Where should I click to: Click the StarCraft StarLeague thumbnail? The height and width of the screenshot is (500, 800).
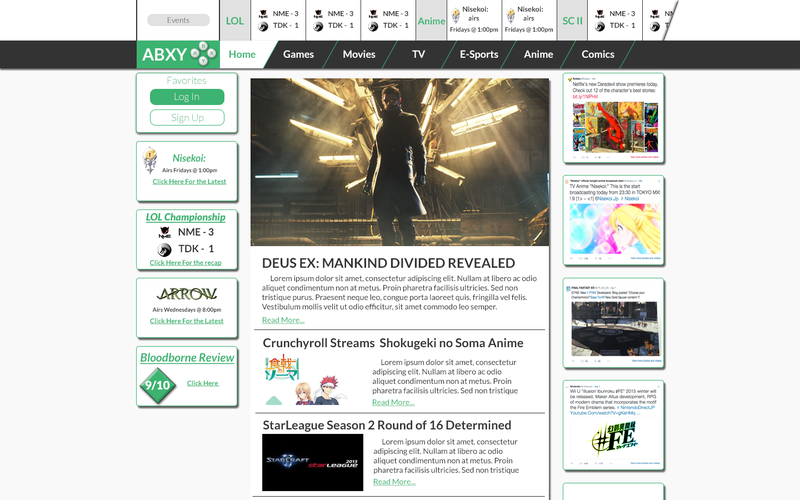(313, 462)
